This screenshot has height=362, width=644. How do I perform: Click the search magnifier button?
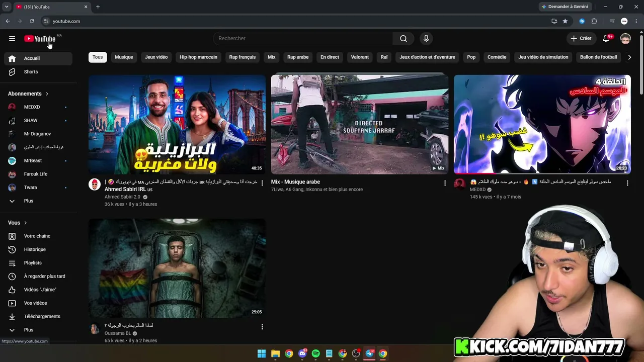point(404,39)
